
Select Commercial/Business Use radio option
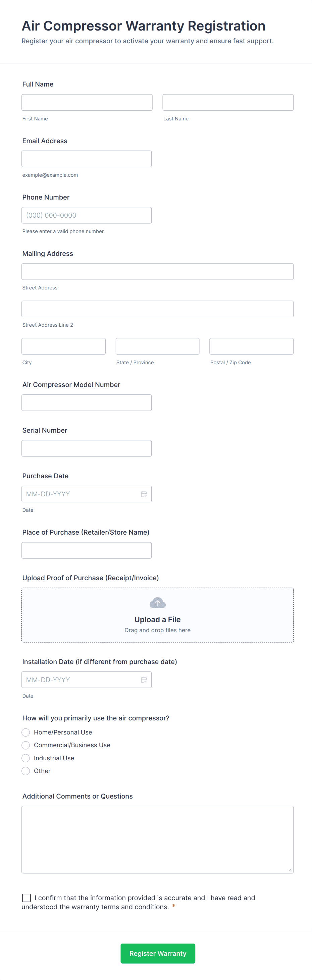coord(26,745)
